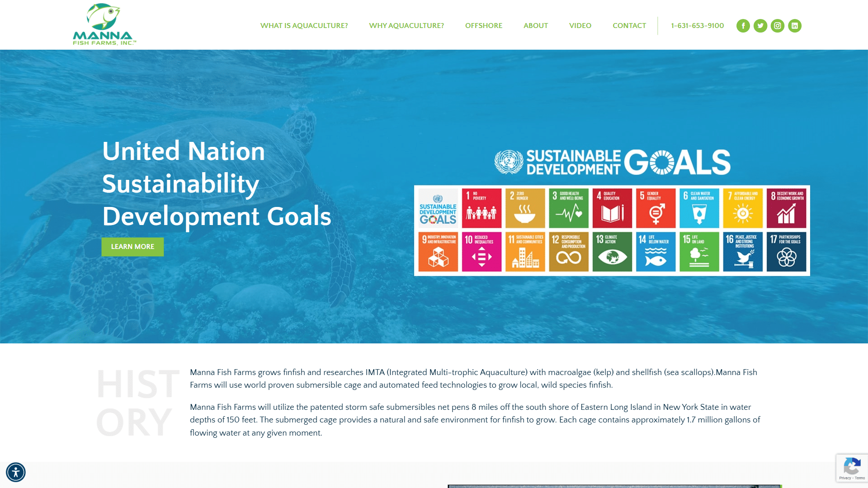Call the 1-631-653-9100 phone link
This screenshot has height=488, width=868.
pos(697,26)
